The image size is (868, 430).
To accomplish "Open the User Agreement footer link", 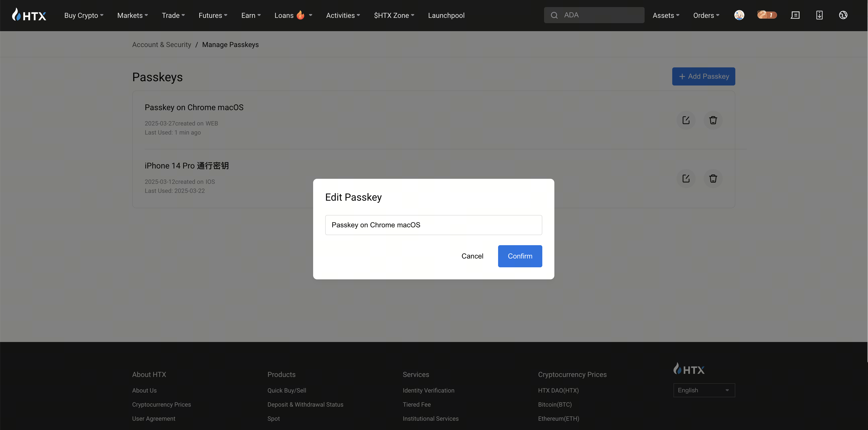I will [x=154, y=418].
